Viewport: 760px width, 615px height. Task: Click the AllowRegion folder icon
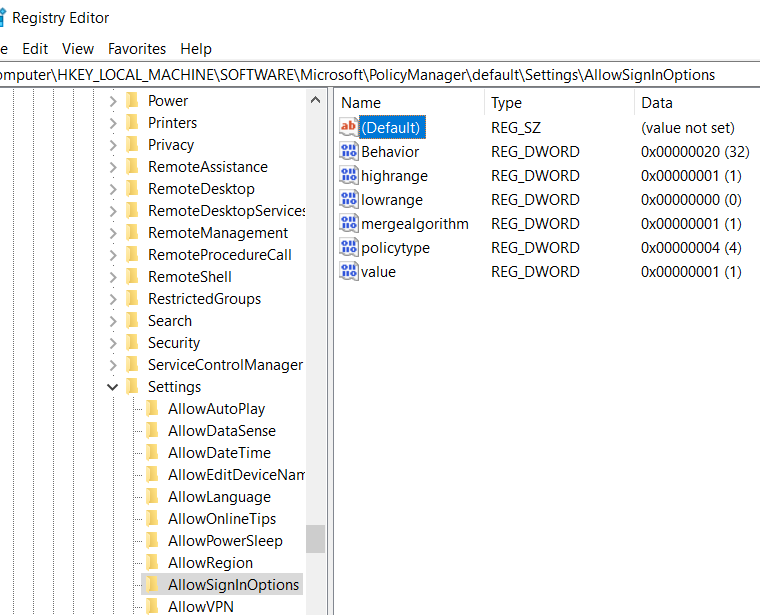152,563
